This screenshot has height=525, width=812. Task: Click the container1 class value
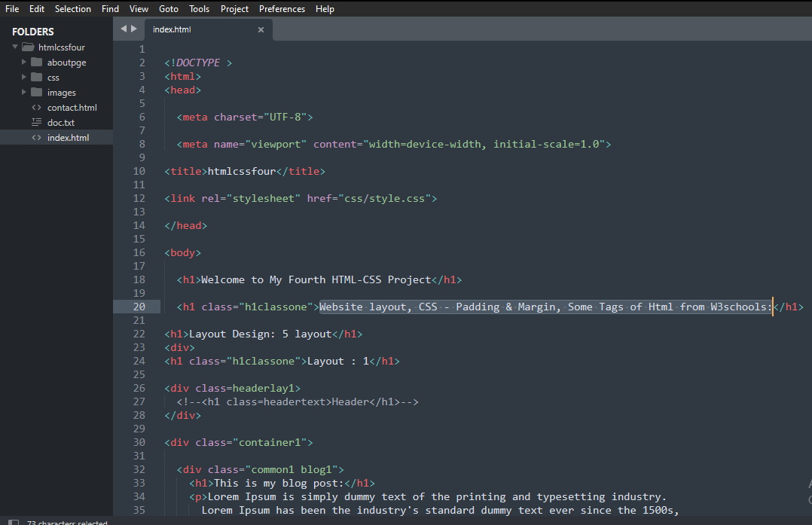(x=270, y=443)
